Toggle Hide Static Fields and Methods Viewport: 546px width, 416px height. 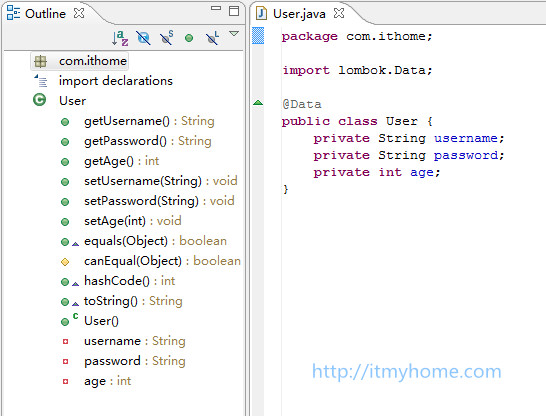tap(166, 38)
